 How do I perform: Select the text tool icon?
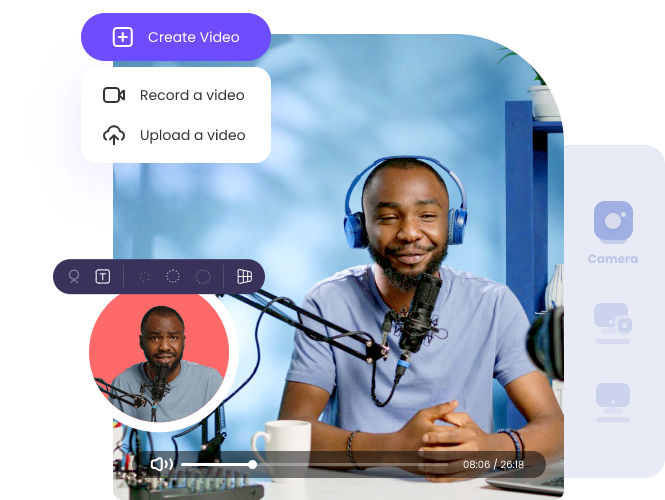click(102, 277)
